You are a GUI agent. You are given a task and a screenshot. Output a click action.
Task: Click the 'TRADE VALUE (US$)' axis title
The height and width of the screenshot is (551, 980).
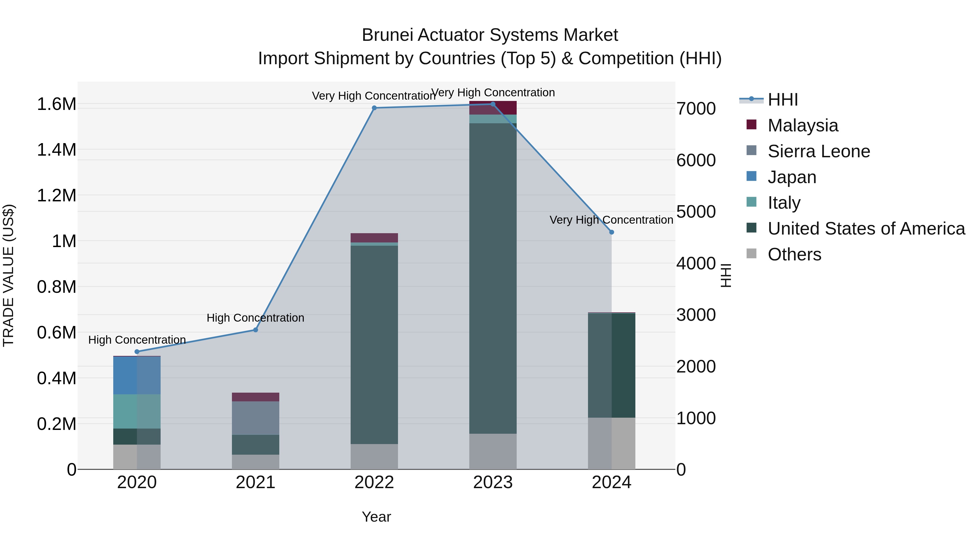pos(9,275)
